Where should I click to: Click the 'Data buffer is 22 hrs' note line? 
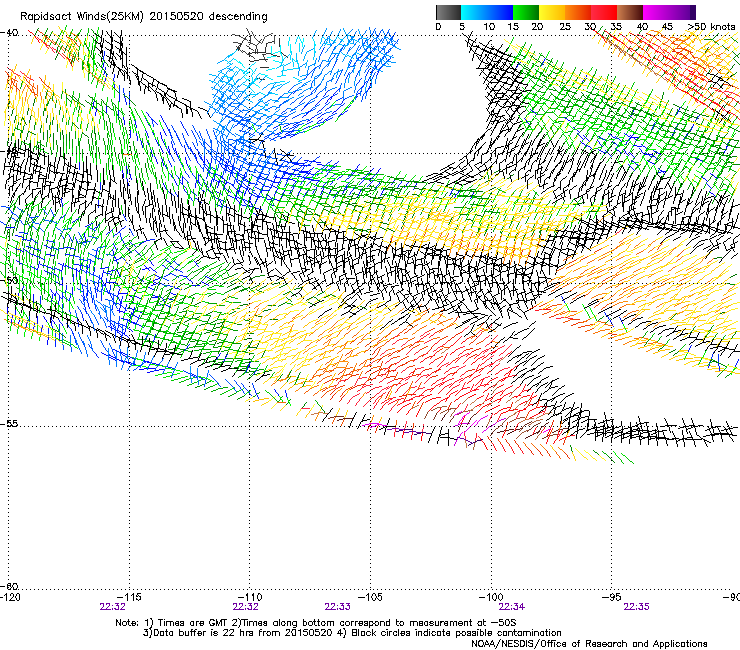[352, 633]
